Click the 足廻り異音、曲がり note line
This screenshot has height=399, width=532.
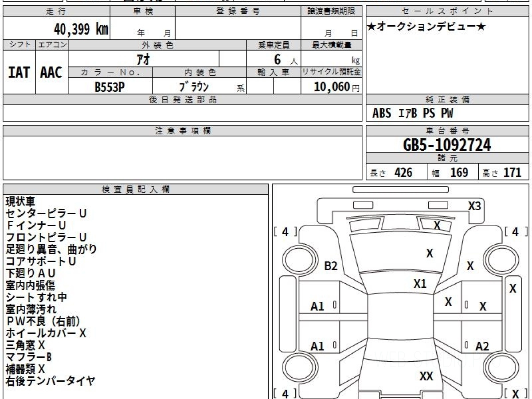pos(51,250)
